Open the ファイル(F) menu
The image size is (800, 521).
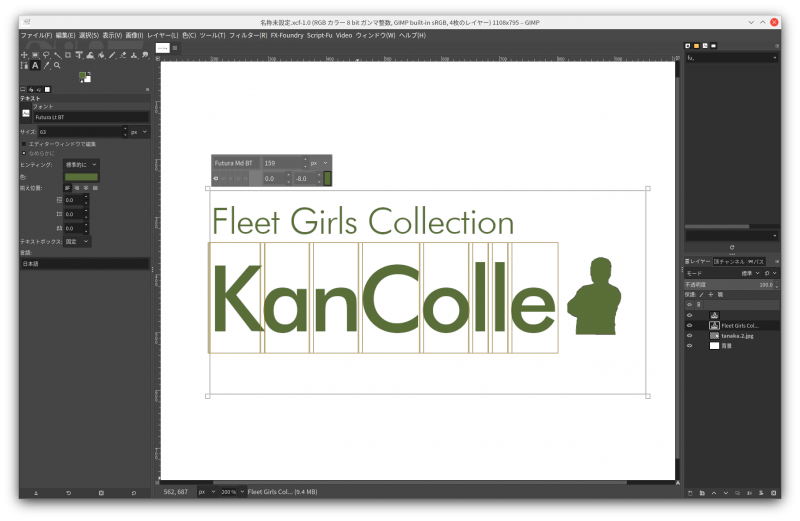(36, 35)
